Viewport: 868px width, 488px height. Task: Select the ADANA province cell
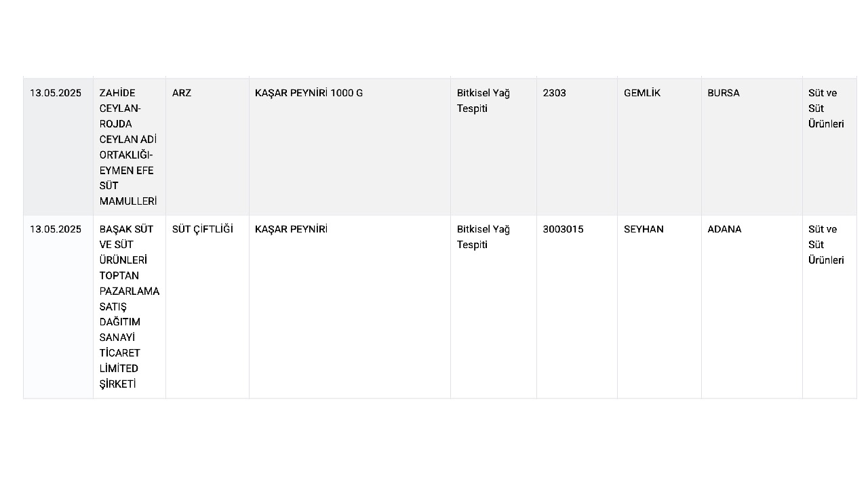click(751, 306)
